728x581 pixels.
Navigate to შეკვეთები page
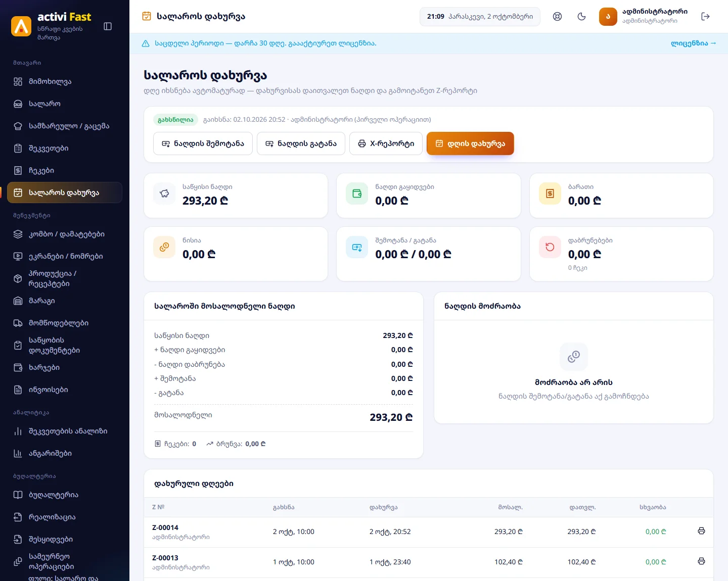click(65, 149)
